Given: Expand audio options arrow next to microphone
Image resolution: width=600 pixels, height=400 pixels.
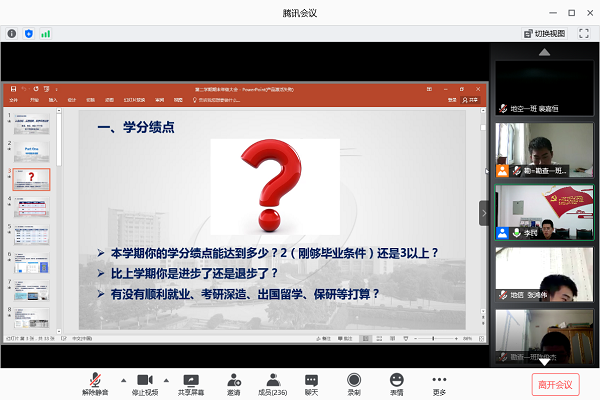Looking at the screenshot, I should (123, 380).
